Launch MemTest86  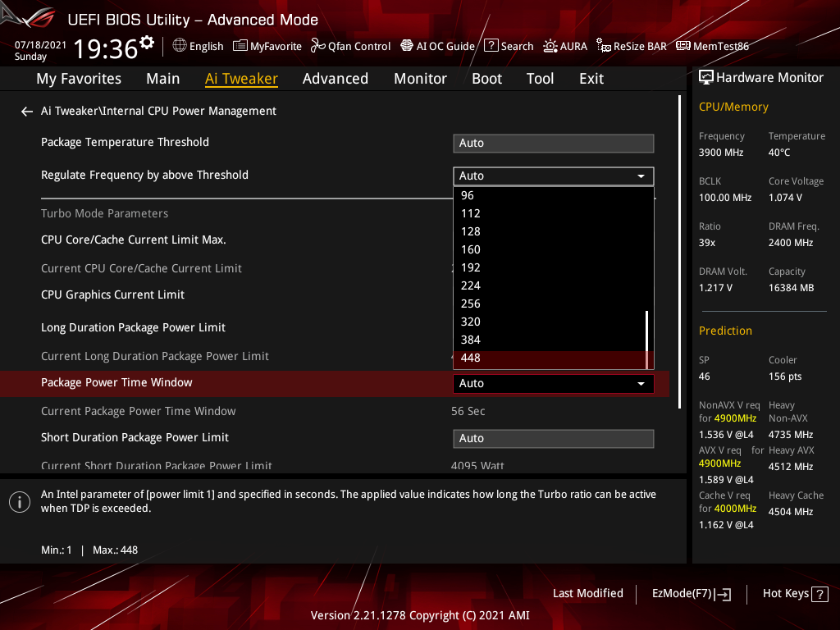[x=712, y=46]
